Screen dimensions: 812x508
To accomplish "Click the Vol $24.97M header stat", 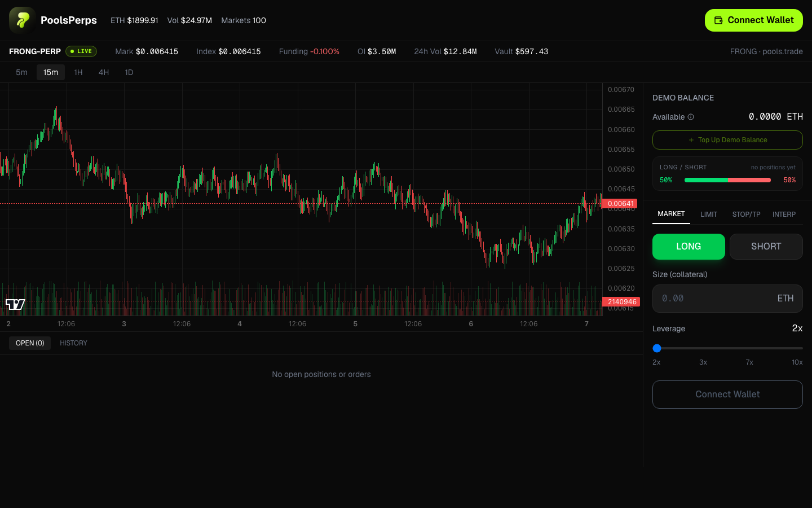I will coord(189,20).
